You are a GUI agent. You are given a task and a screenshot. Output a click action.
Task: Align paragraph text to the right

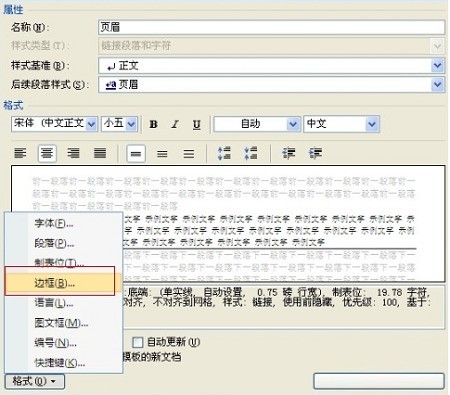[73, 154]
